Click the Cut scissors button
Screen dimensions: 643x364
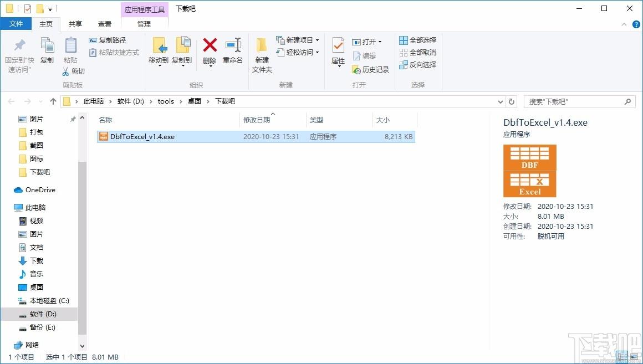pos(73,71)
